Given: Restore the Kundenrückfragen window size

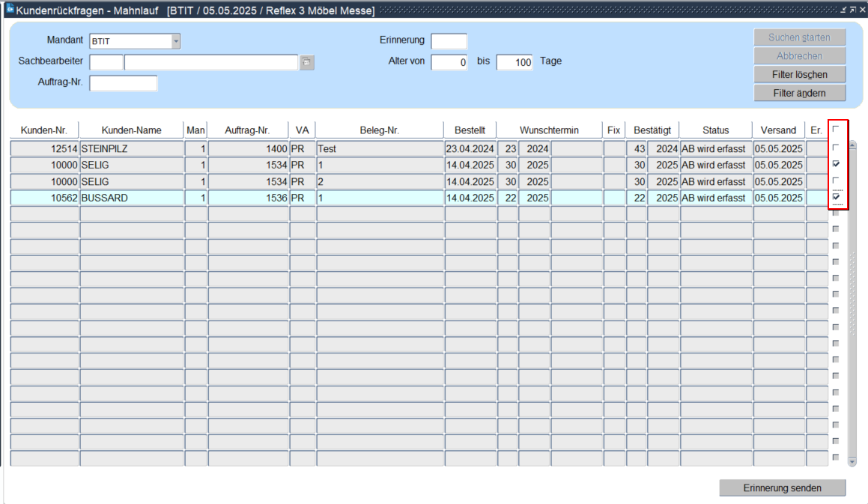Looking at the screenshot, I should [x=852, y=9].
